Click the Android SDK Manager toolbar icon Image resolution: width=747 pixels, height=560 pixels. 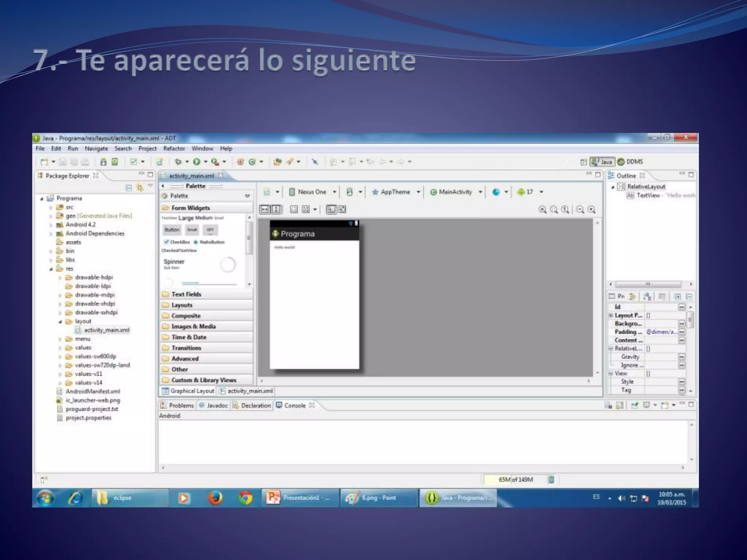click(104, 162)
